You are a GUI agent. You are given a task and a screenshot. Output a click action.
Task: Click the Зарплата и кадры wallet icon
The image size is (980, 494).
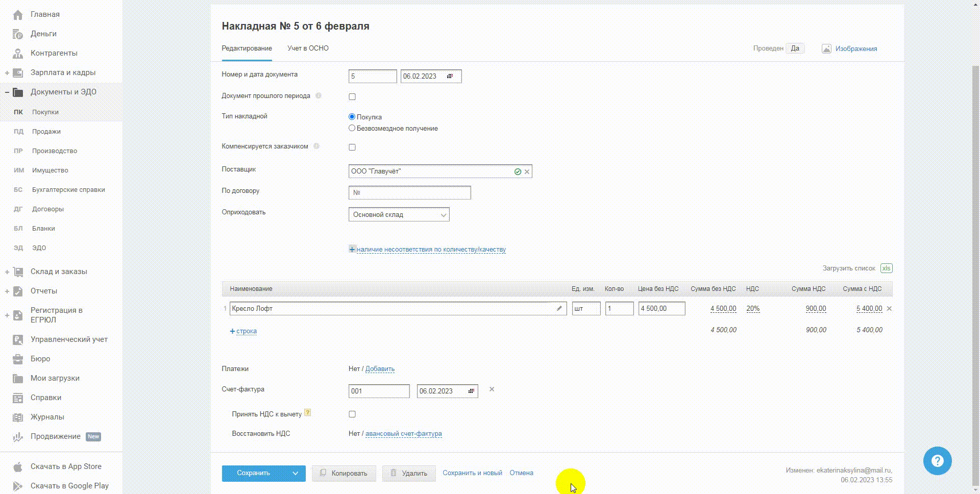[x=18, y=73]
